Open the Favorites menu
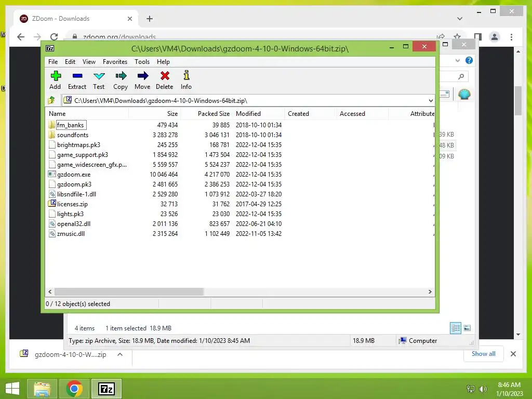 pyautogui.click(x=115, y=62)
